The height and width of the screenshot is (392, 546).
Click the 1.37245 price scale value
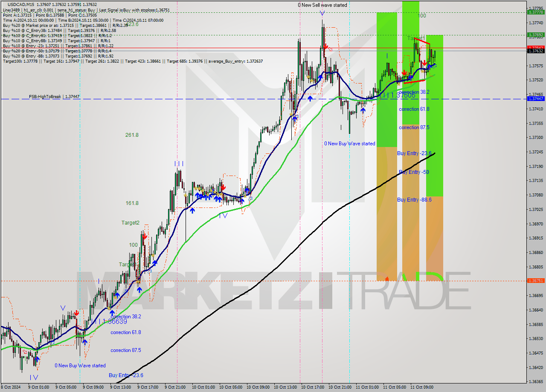[x=536, y=152]
